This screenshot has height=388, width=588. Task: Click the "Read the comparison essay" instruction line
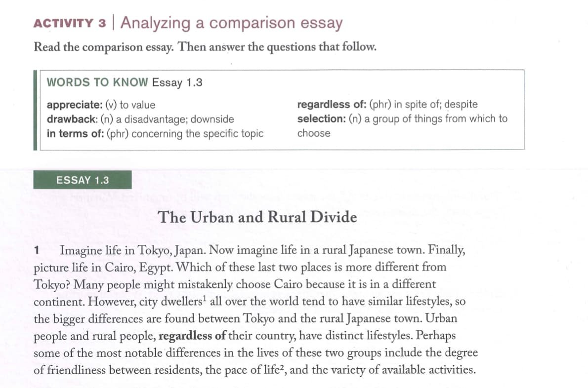click(x=206, y=47)
